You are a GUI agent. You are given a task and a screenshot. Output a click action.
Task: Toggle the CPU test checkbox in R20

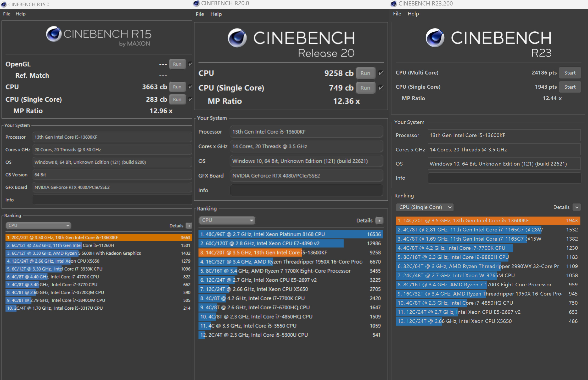tap(381, 73)
